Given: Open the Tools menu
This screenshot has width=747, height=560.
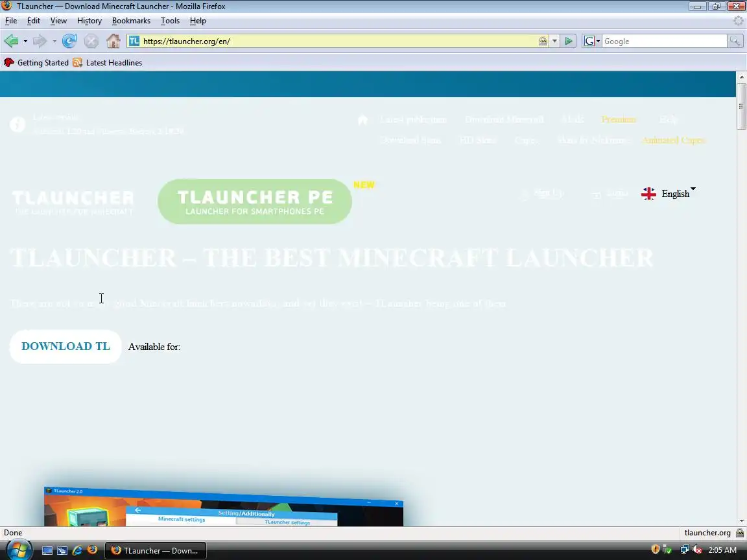Looking at the screenshot, I should click(x=170, y=21).
